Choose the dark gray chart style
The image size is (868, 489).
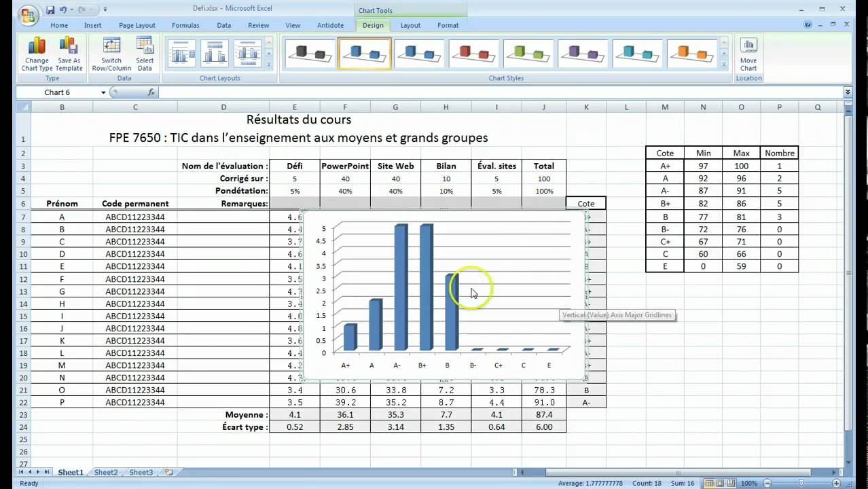[x=310, y=53]
